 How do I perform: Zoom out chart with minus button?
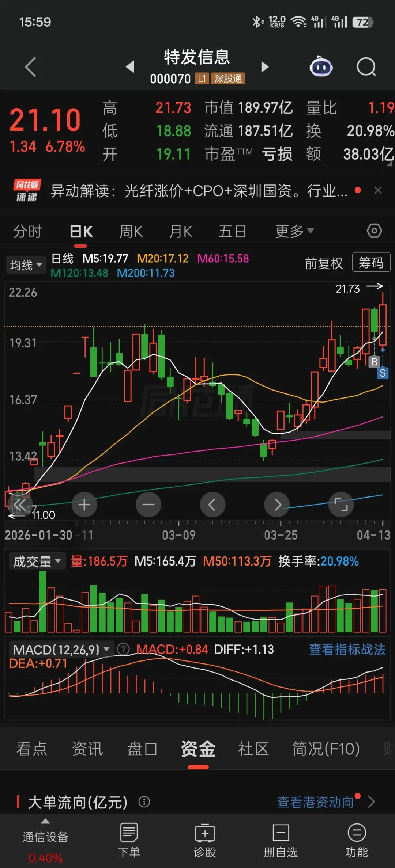click(x=148, y=505)
